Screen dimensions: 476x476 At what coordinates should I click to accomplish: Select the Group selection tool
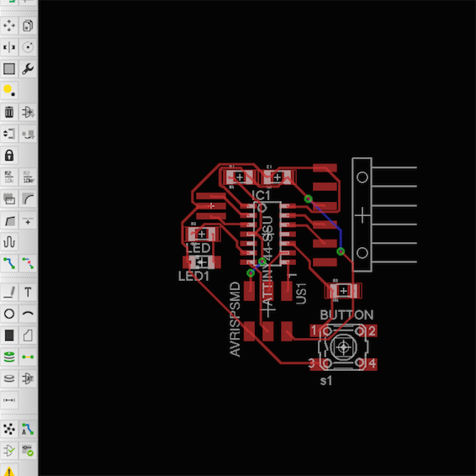(9, 69)
